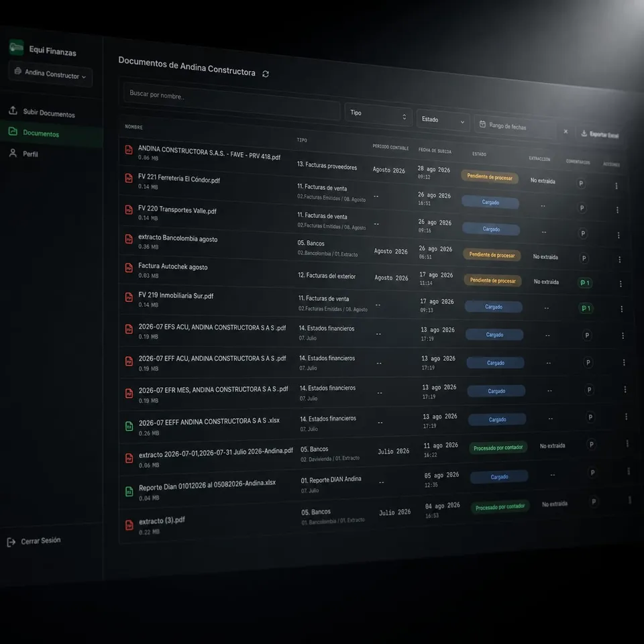Clear the date range with X

(566, 131)
